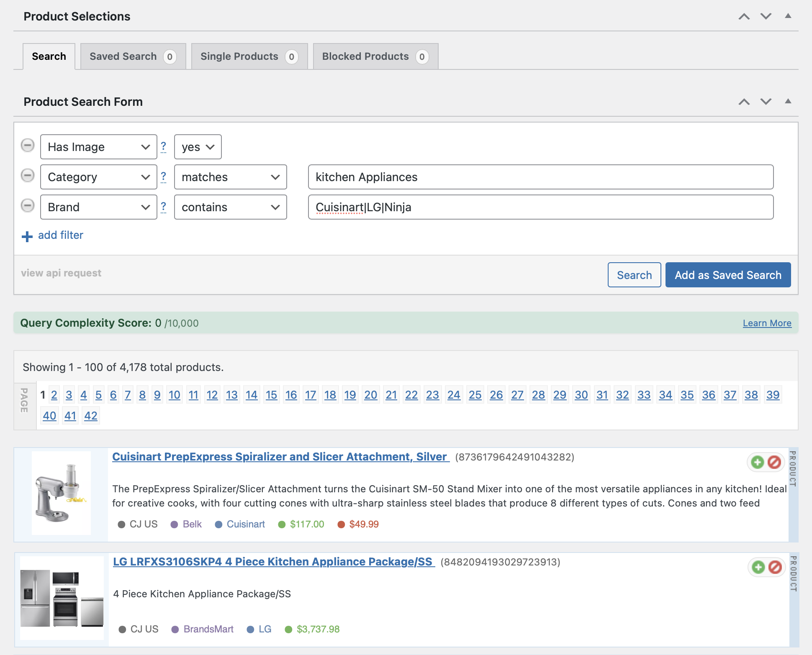Go to results page 40
The width and height of the screenshot is (812, 655).
(49, 416)
